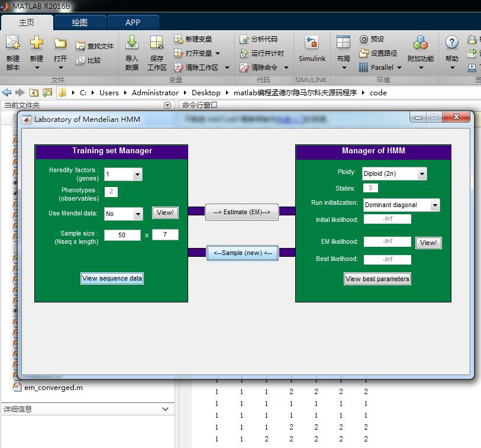Expand the 详细信息 (Details) panel

[165, 409]
